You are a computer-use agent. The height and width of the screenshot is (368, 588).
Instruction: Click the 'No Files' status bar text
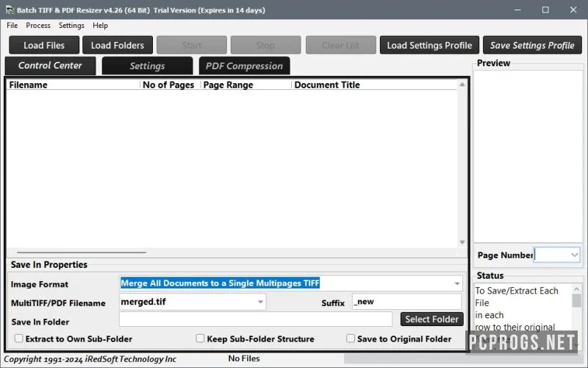(x=244, y=358)
